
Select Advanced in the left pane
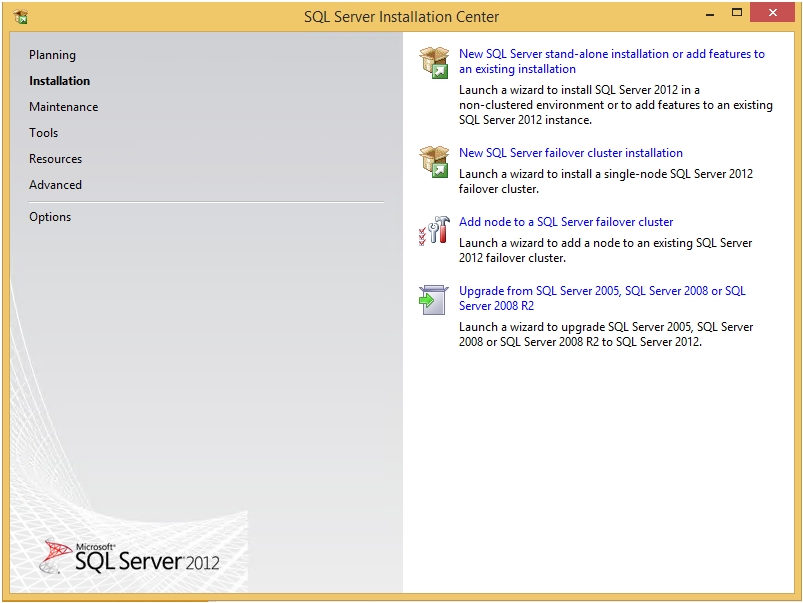[55, 184]
